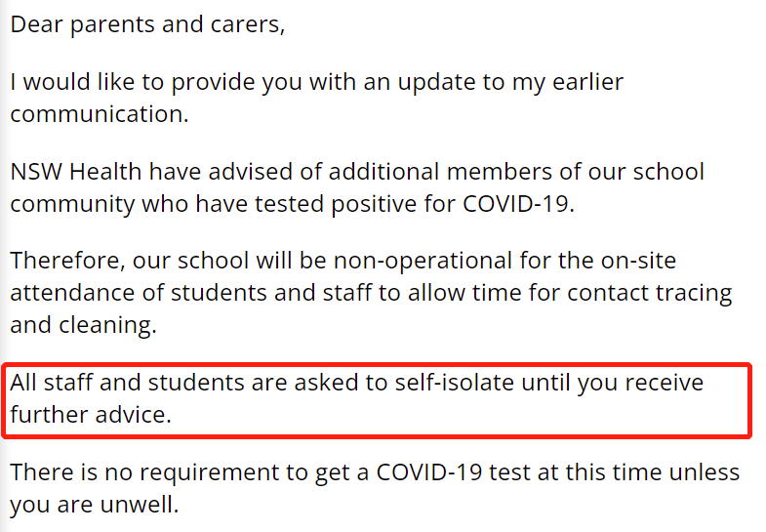The height and width of the screenshot is (532, 766).
Task: Click the paragraph about an update to earlier communication
Action: point(316,98)
